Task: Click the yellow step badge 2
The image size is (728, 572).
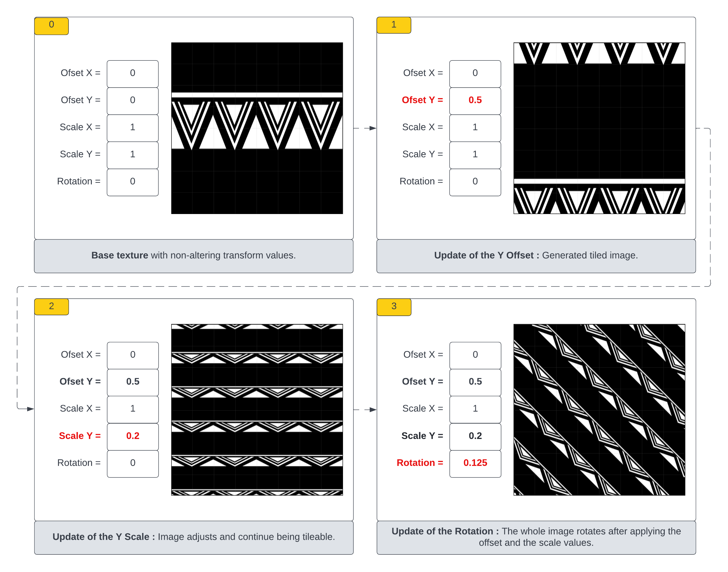Action: click(51, 307)
